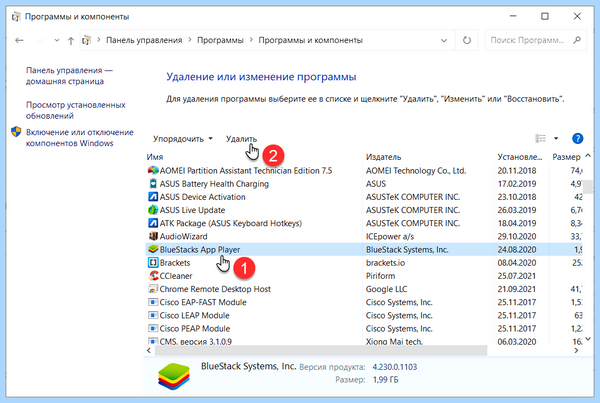
Task: Click the Программы breadcrumb
Action: point(220,40)
